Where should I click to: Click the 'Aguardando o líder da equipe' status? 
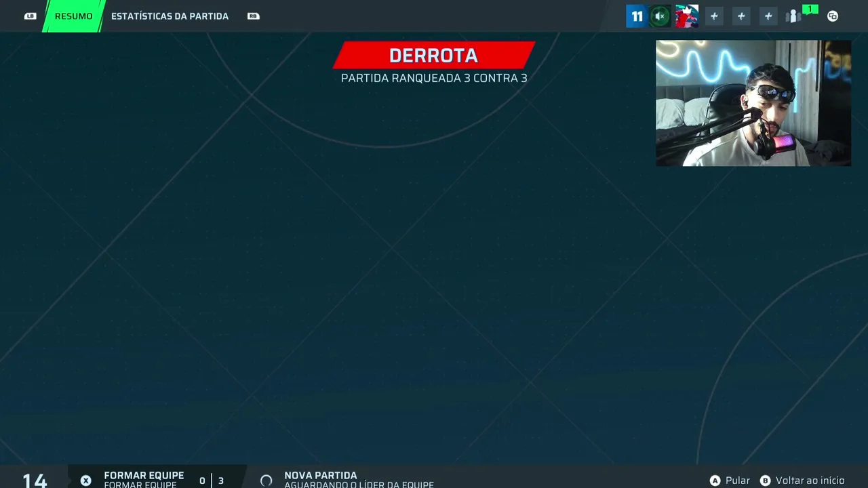pos(359,485)
